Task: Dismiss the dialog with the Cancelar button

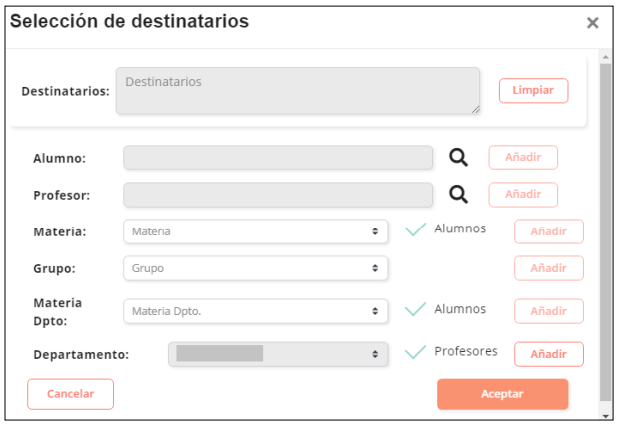Action: (70, 394)
